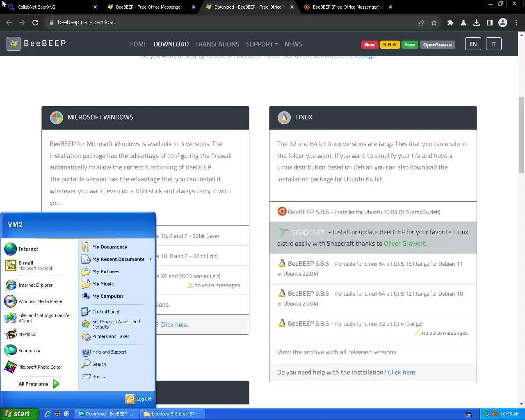Open My Pictures in Start menu

coord(116,272)
